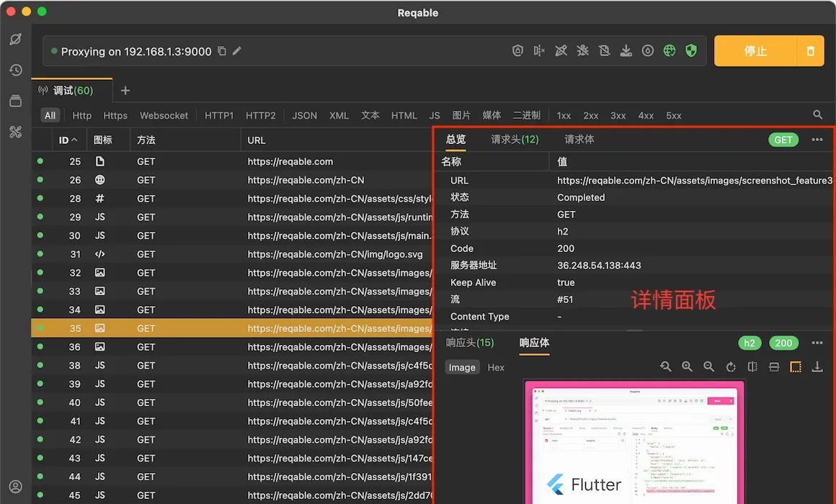
Task: Filter traffic by Https
Action: [115, 116]
